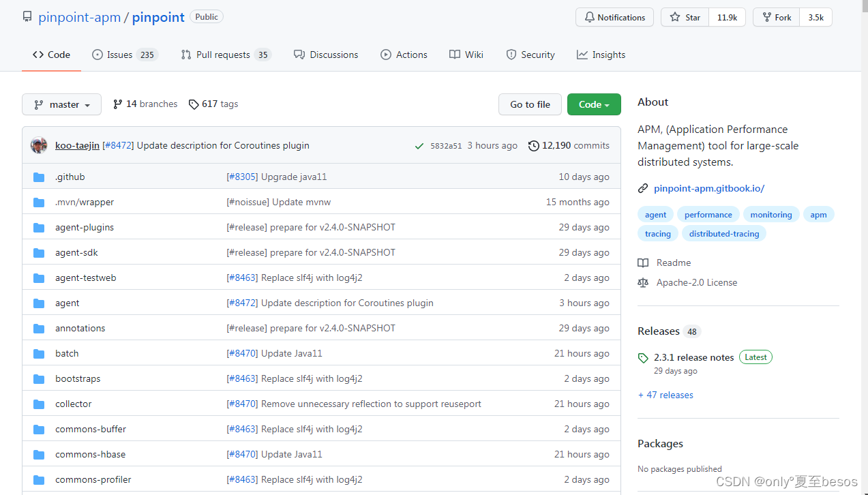Click the Notifications button
The image size is (868, 495).
click(614, 18)
